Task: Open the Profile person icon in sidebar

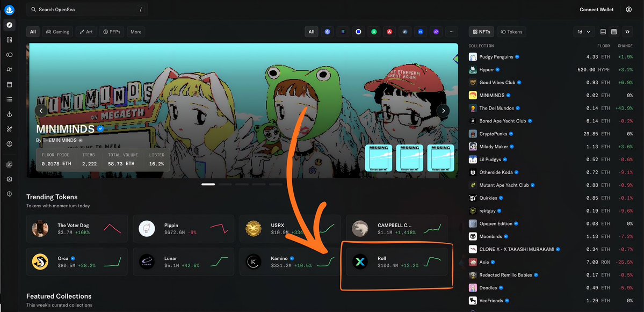Action: pos(9,144)
